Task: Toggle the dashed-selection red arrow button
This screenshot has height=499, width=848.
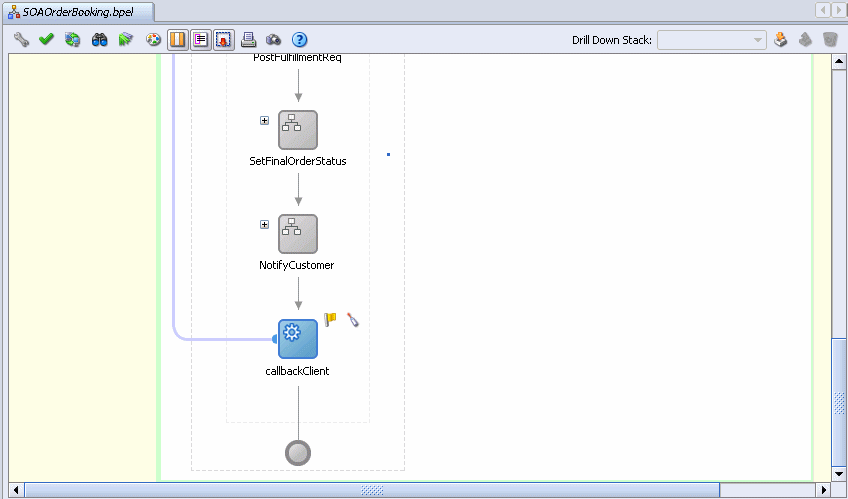Action: click(x=223, y=39)
